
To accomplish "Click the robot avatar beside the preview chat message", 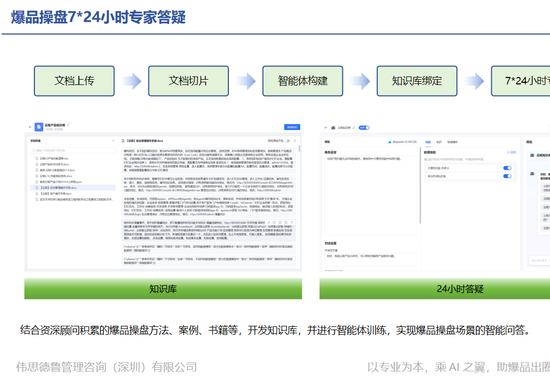I will coord(532,174).
